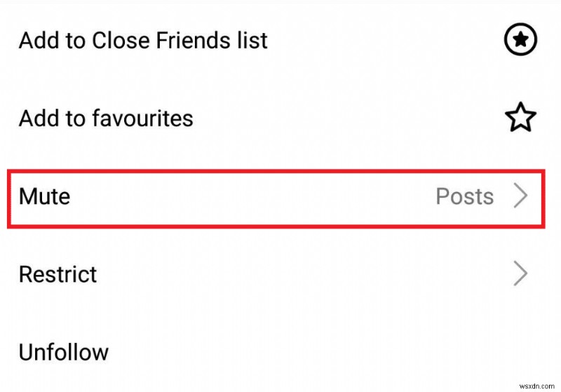Viewport: 561px width, 392px height.
Task: Tap the favourites star outline icon
Action: 520,119
